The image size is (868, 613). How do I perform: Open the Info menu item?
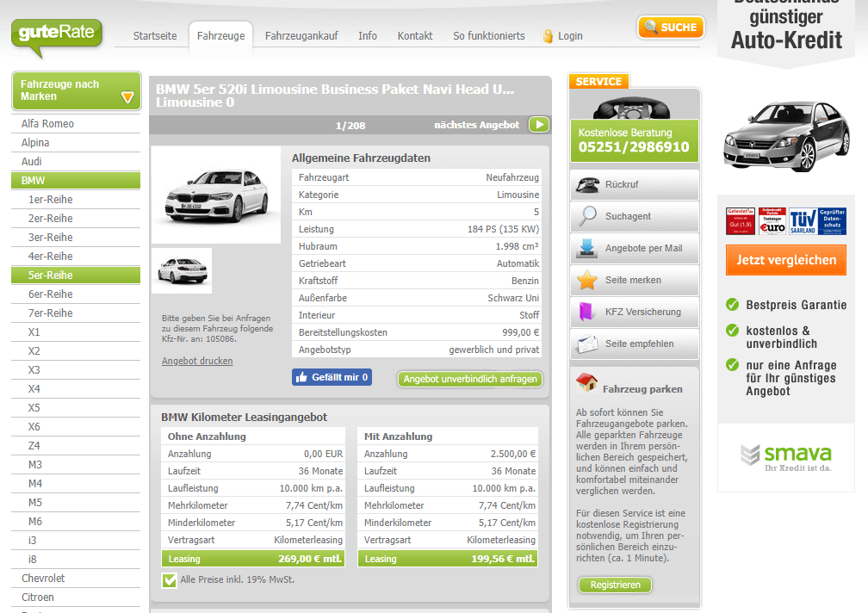coord(368,36)
